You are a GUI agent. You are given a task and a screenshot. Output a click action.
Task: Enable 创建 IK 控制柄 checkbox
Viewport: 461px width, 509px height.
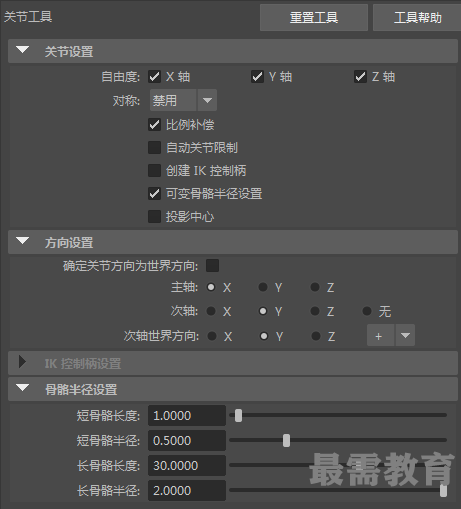point(154,171)
